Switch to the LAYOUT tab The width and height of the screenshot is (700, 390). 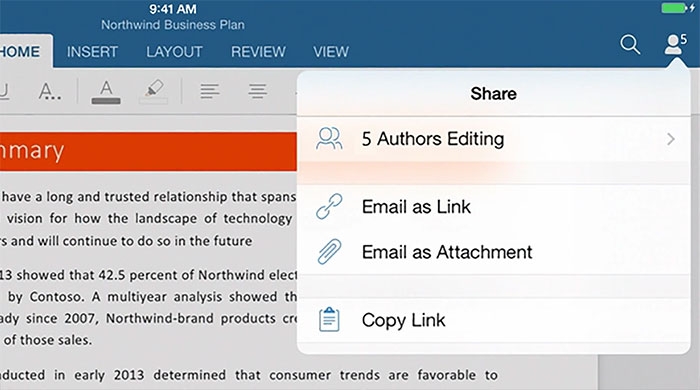(x=175, y=52)
